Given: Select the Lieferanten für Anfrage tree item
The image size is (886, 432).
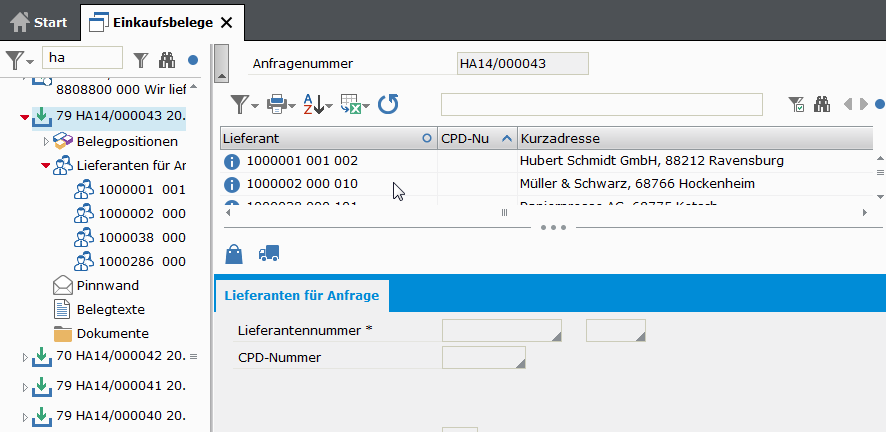Looking at the screenshot, I should pyautogui.click(x=119, y=165).
